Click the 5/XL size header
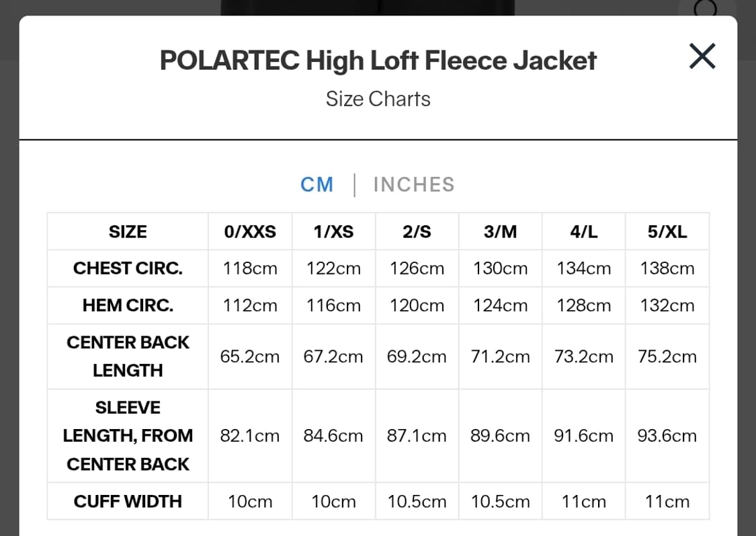Screen dimensions: 756x536 point(667,231)
